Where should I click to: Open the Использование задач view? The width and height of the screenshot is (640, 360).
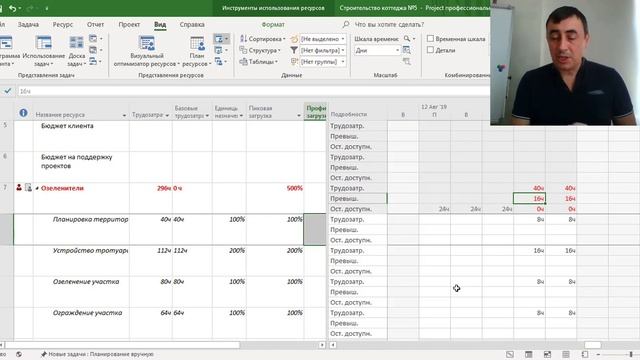pos(44,51)
